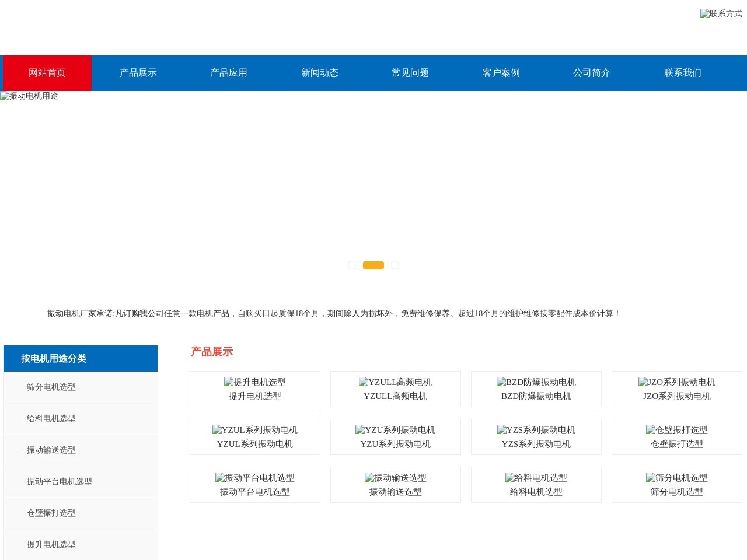Open the 新闻动态 navigation menu item

(x=320, y=73)
